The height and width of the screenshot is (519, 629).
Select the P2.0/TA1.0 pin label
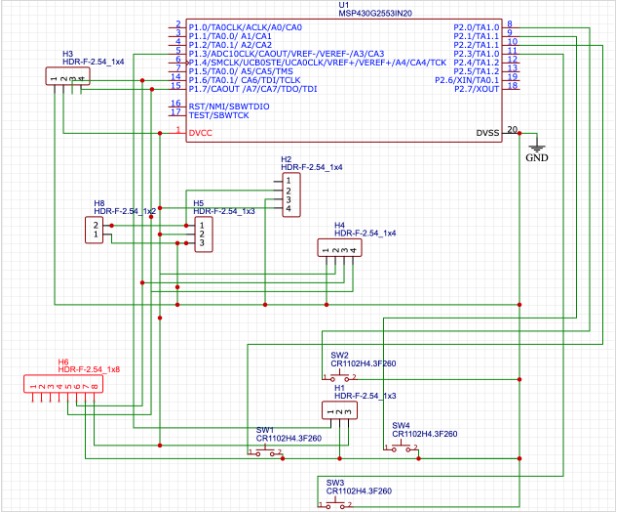click(476, 26)
